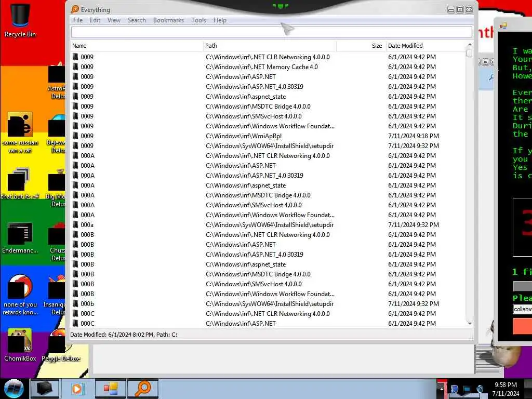
Task: Click the Windows Start orb button
Action: (14, 389)
